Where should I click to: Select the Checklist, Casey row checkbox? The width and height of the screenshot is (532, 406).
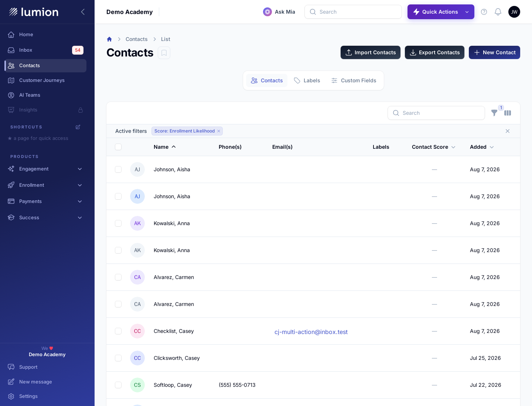(118, 331)
